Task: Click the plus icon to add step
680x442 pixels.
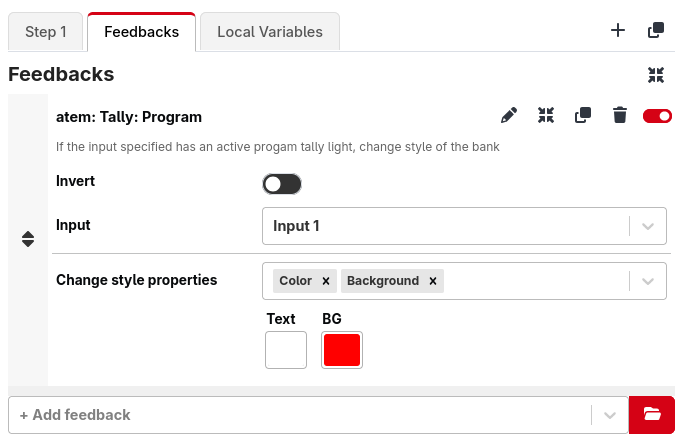Action: pyautogui.click(x=618, y=31)
